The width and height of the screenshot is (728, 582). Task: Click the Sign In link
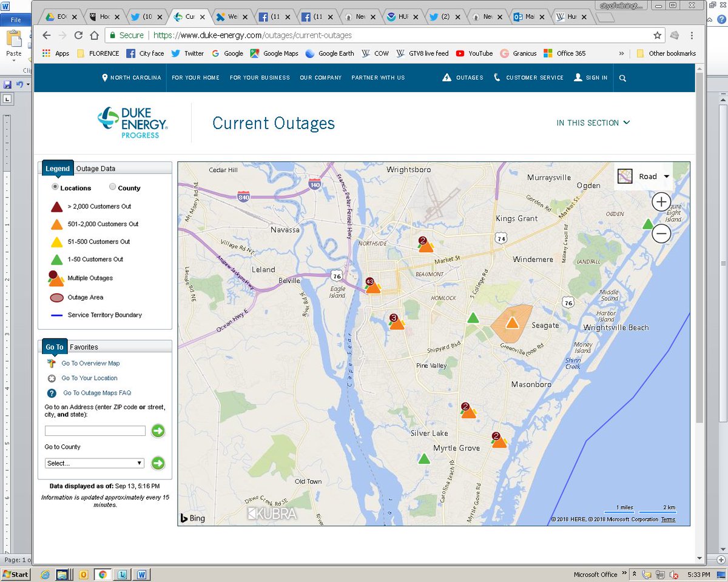click(x=590, y=78)
